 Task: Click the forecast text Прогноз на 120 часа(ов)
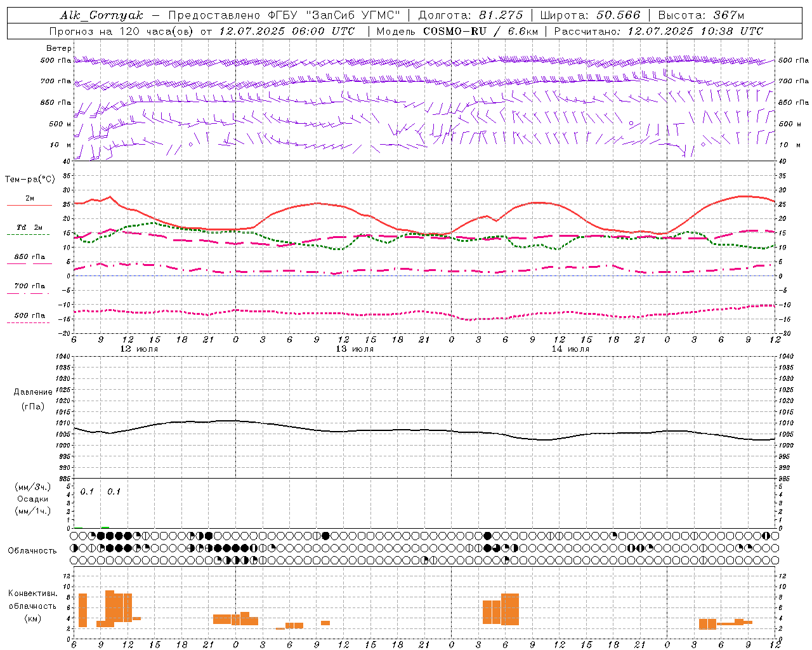(x=122, y=31)
